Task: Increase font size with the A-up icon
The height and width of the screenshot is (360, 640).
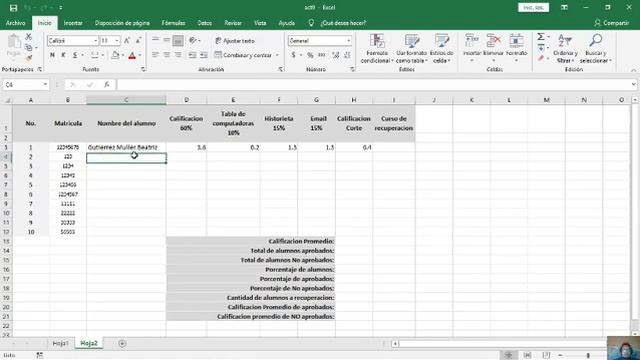Action: (x=127, y=40)
